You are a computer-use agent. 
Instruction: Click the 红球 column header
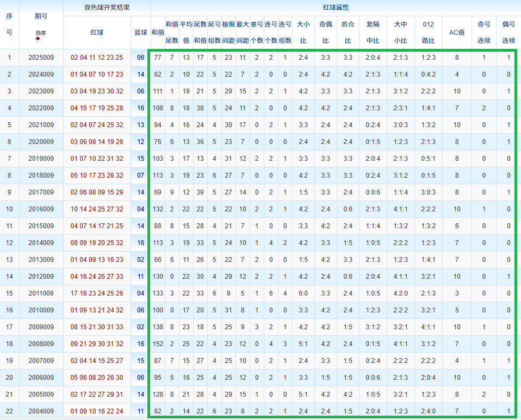click(97, 33)
